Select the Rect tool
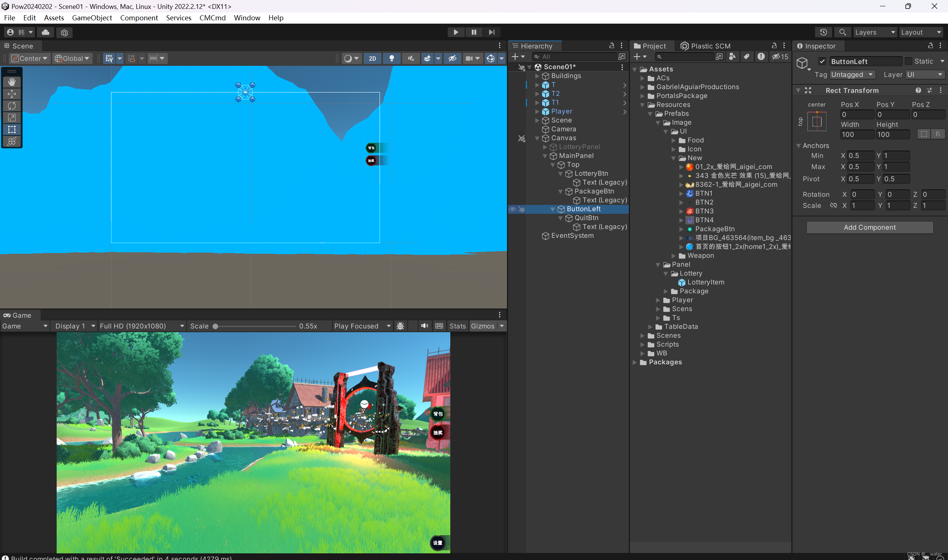The height and width of the screenshot is (560, 948). (x=12, y=129)
